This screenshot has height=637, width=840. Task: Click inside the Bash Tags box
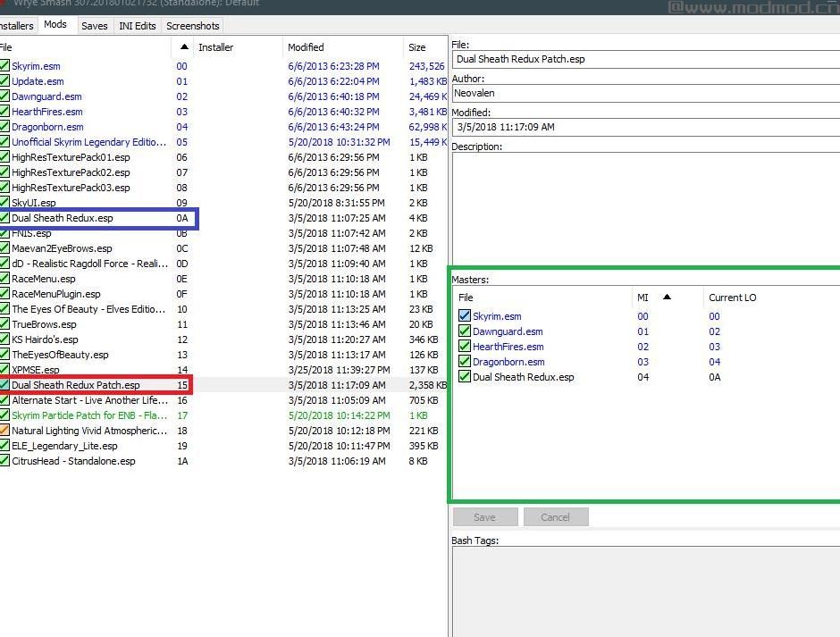click(645, 591)
